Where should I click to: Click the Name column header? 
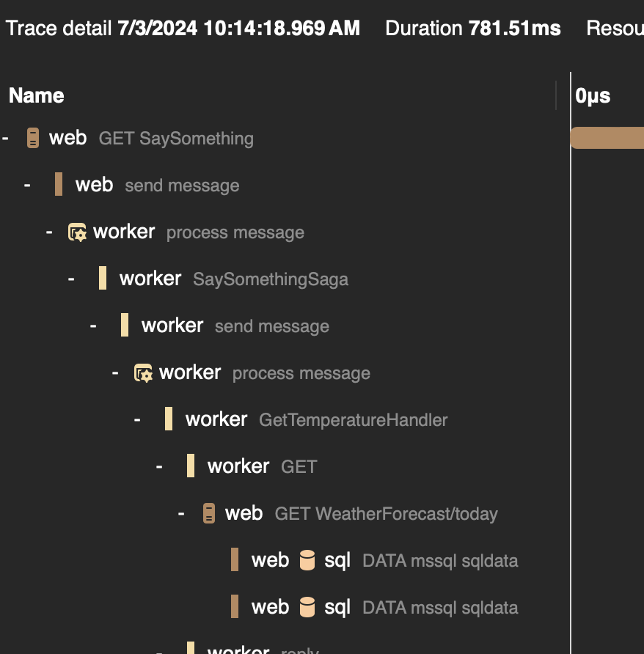[37, 95]
